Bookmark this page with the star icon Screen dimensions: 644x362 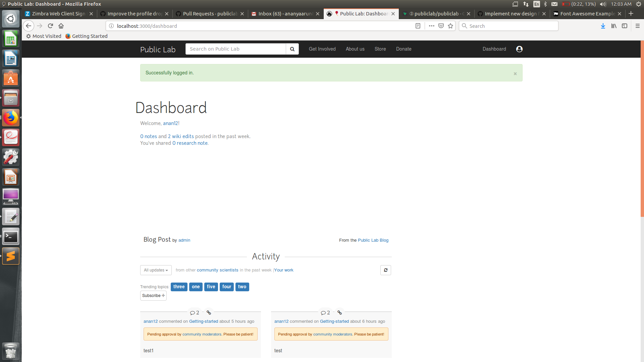[450, 26]
